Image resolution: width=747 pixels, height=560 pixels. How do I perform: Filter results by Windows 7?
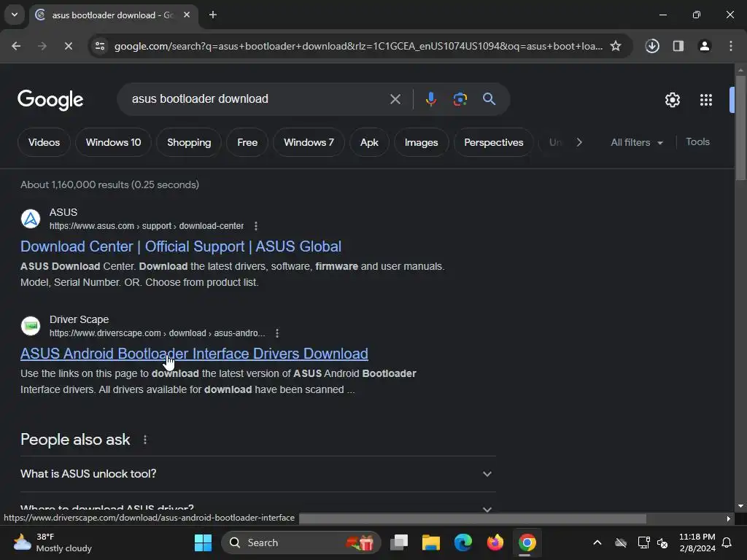coord(309,142)
